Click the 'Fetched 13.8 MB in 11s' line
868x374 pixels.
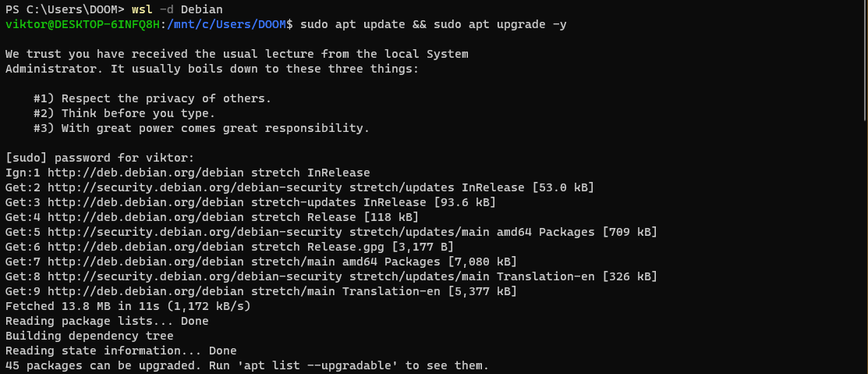tap(128, 306)
